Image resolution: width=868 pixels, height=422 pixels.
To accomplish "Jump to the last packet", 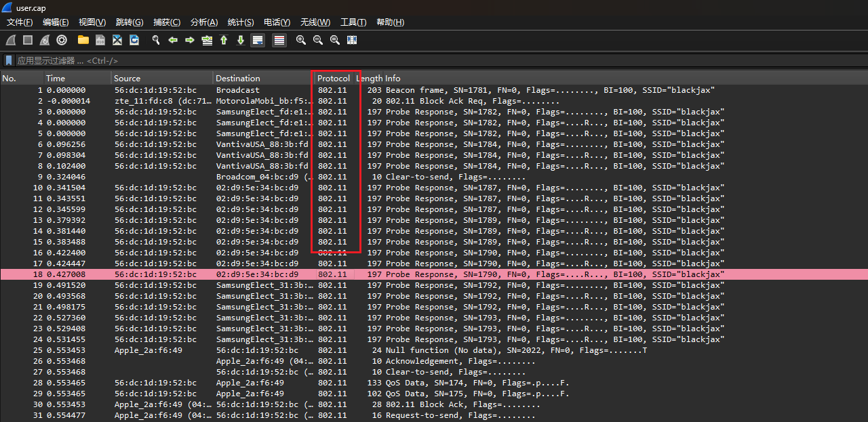I will [x=241, y=40].
